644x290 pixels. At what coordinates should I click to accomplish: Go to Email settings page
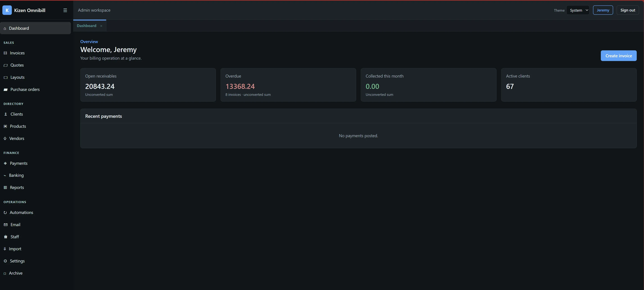coord(35,225)
